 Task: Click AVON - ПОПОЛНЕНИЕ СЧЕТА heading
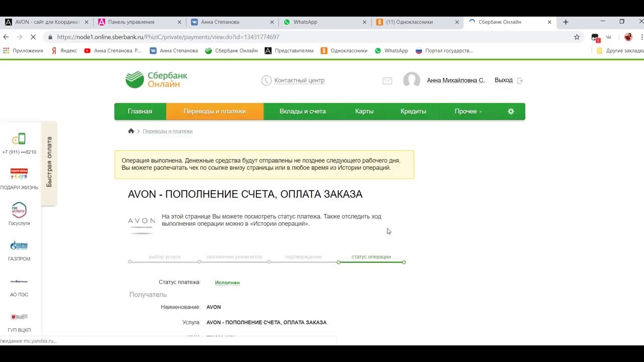coord(245,194)
